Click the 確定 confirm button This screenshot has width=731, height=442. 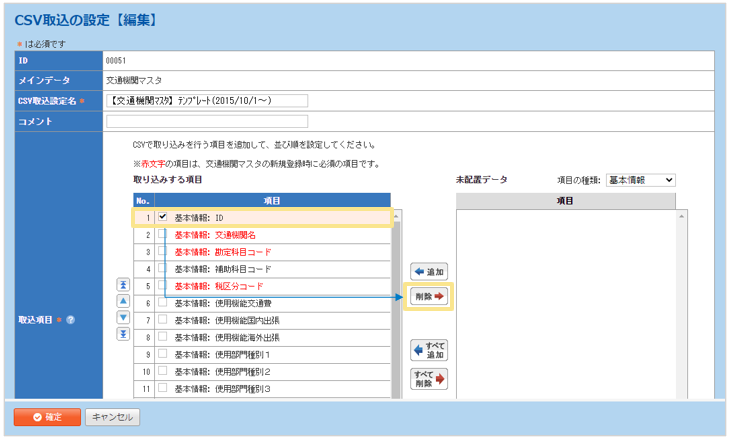[x=46, y=417]
